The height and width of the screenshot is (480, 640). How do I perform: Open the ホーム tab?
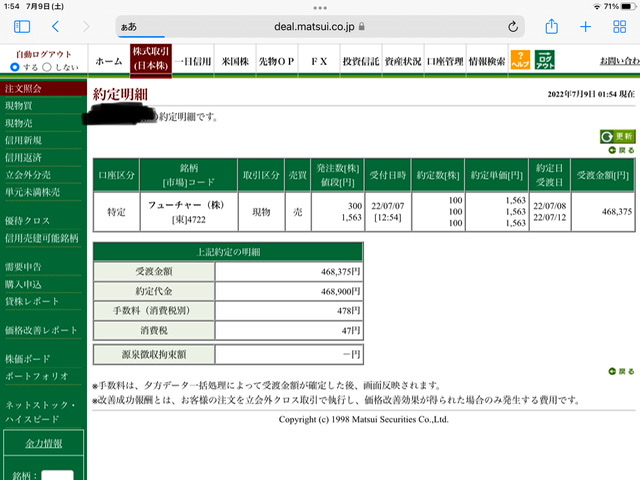(109, 61)
